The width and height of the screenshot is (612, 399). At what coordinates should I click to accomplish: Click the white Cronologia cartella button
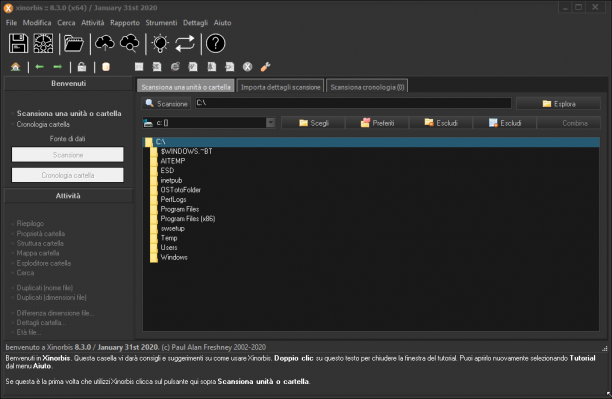(68, 175)
